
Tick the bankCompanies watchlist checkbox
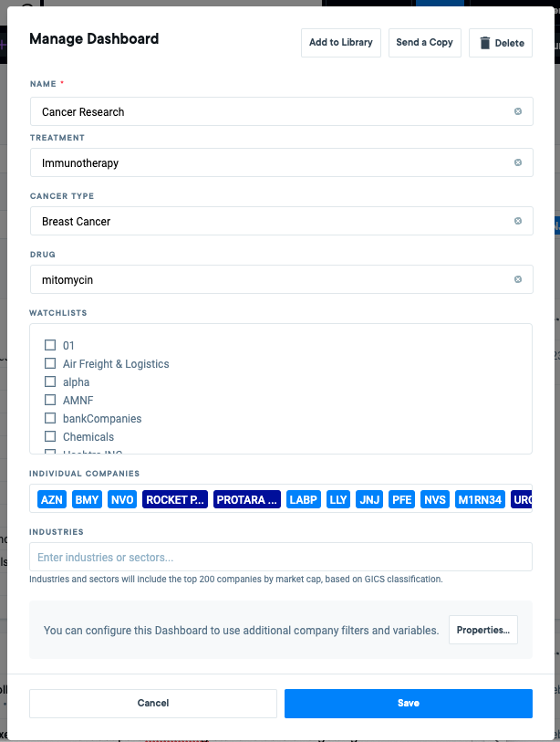50,418
